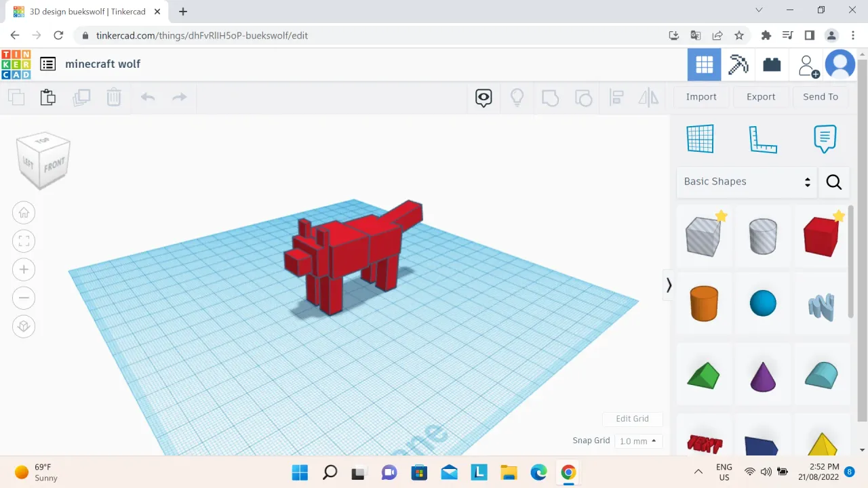
Task: Reload the page in Chrome
Action: click(x=58, y=35)
